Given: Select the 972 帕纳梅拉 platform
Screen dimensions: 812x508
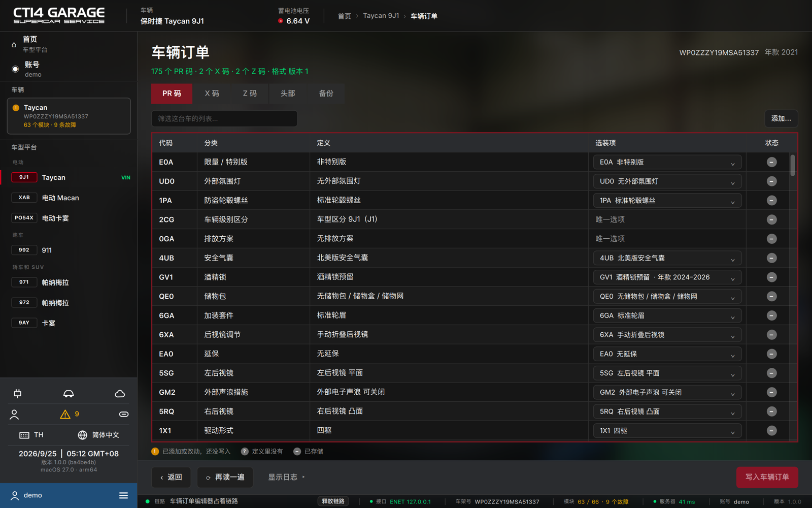Looking at the screenshot, I should [69, 303].
